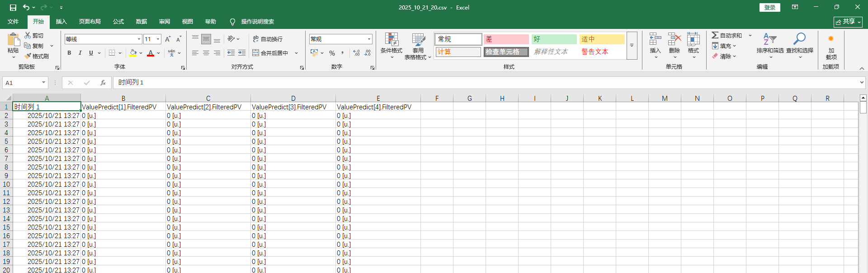868x273 pixels.
Task: Open Conditional Formatting (条件格式)
Action: (392, 46)
